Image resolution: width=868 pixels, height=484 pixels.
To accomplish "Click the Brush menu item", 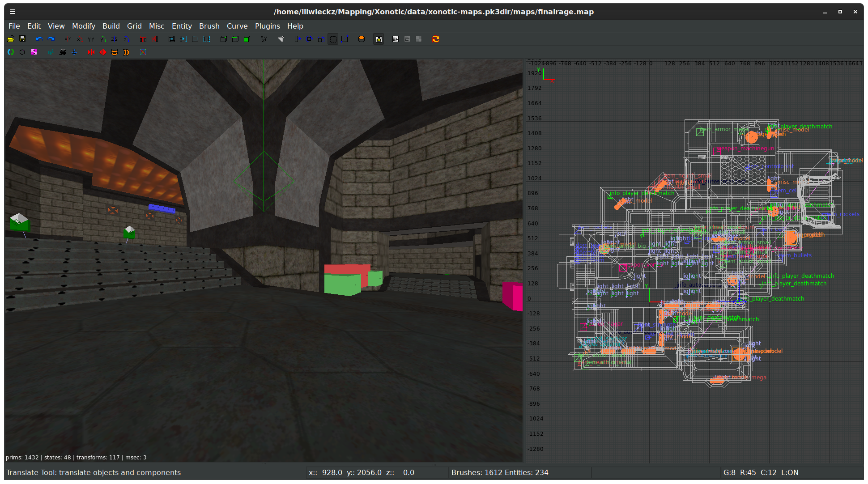I will 209,25.
